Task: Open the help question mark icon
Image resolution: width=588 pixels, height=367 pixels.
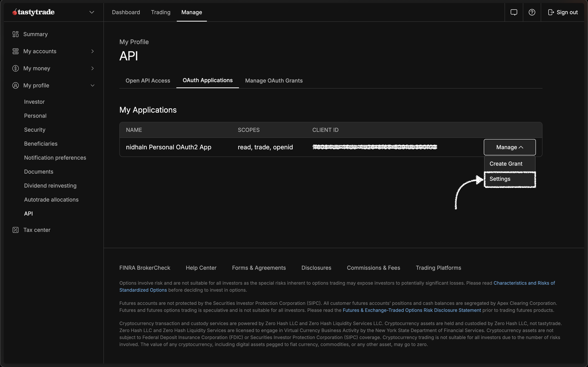Action: 532,12
